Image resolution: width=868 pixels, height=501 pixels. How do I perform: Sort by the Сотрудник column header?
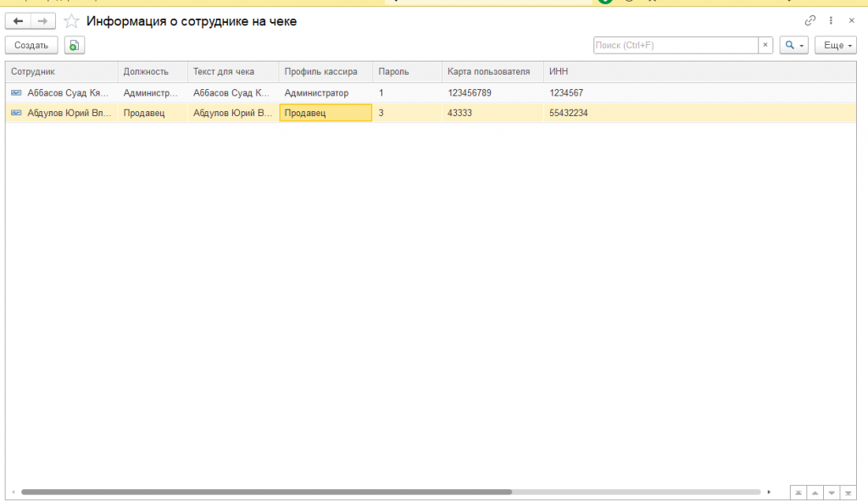[61, 72]
